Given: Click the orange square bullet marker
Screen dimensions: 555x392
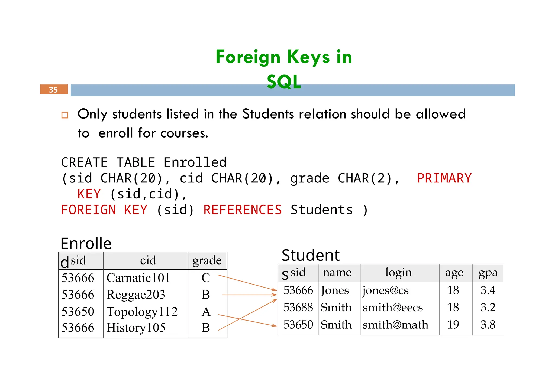Looking at the screenshot, I should tap(64, 115).
